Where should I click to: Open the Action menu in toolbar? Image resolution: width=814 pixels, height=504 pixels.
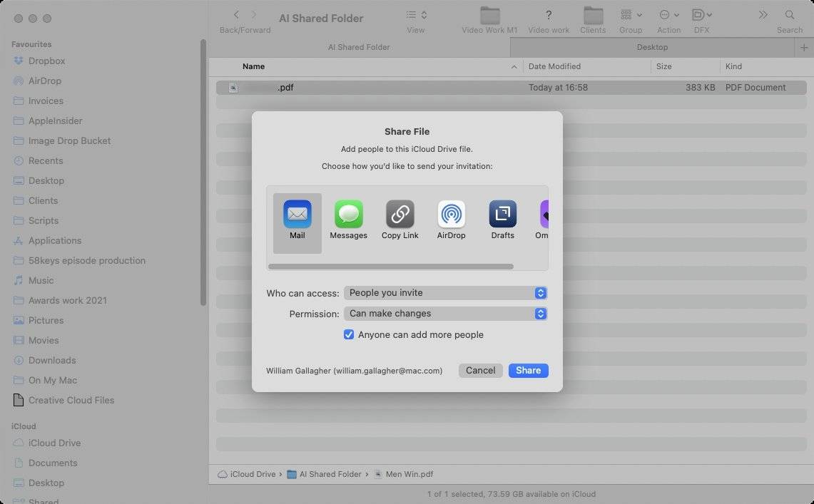tap(668, 15)
